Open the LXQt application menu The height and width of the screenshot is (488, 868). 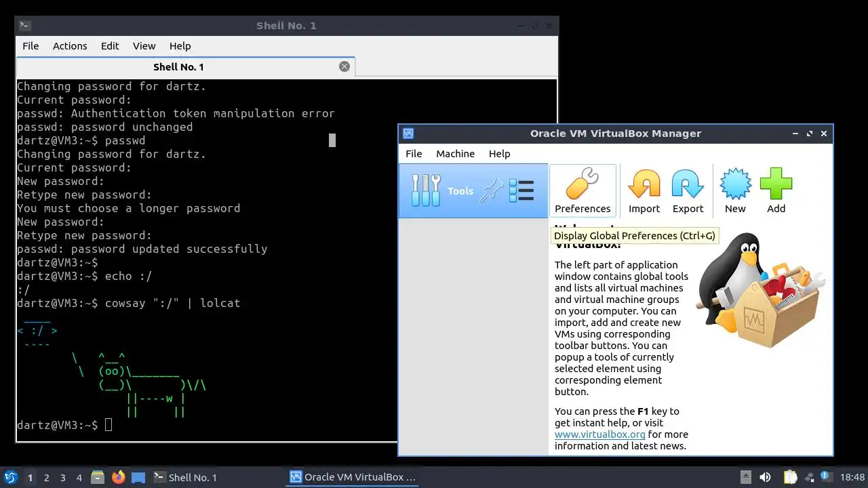10,477
